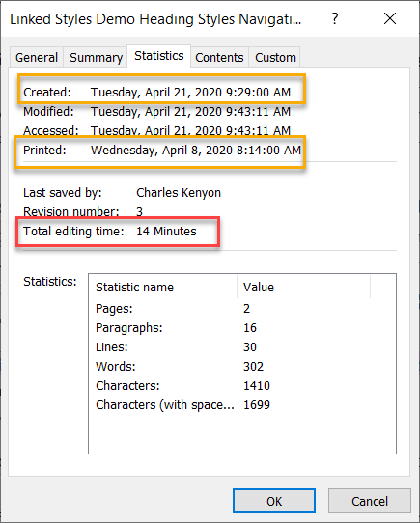Click the Words value 302
This screenshot has height=523, width=420.
click(253, 367)
